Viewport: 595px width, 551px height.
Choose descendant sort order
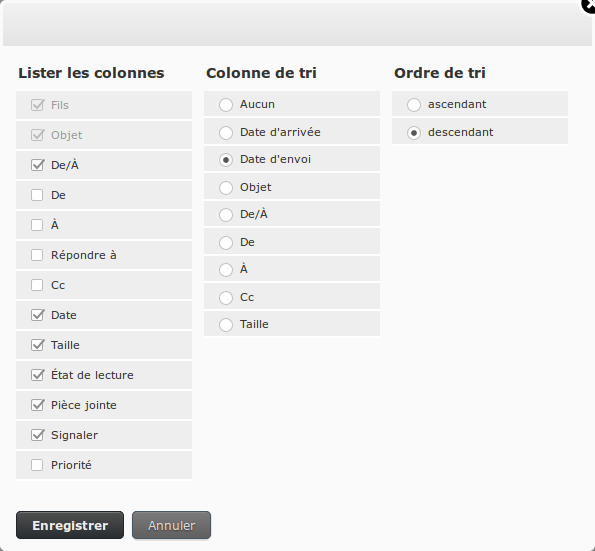[x=414, y=133]
